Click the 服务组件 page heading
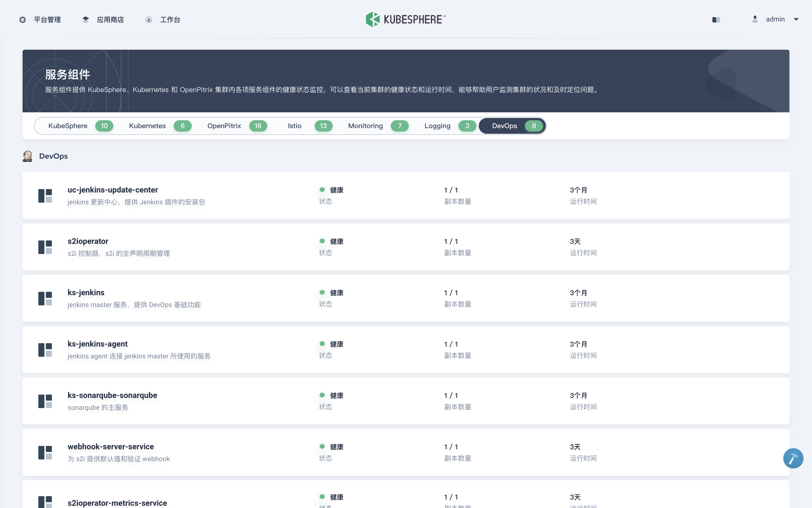Screen dimensions: 812x508 (x=67, y=75)
